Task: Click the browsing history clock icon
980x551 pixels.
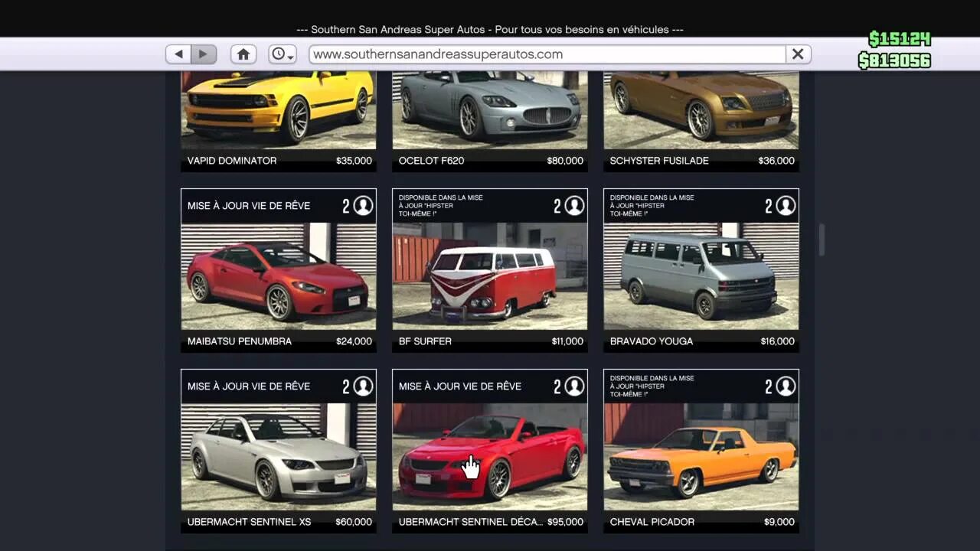Action: click(277, 54)
